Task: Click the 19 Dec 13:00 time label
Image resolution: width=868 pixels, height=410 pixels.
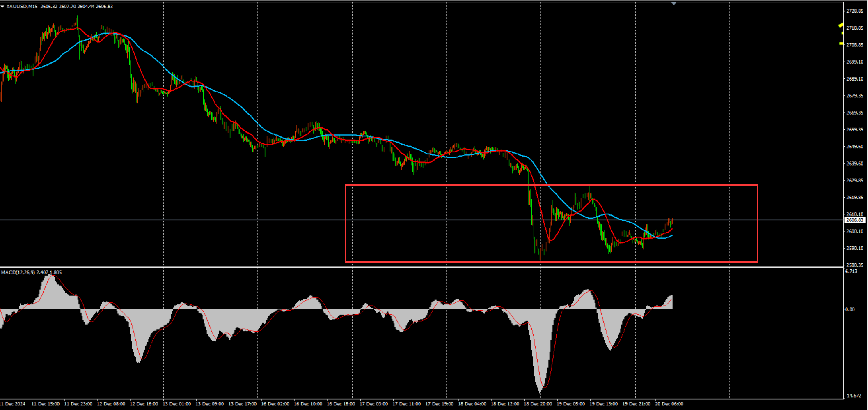Action: coord(603,404)
